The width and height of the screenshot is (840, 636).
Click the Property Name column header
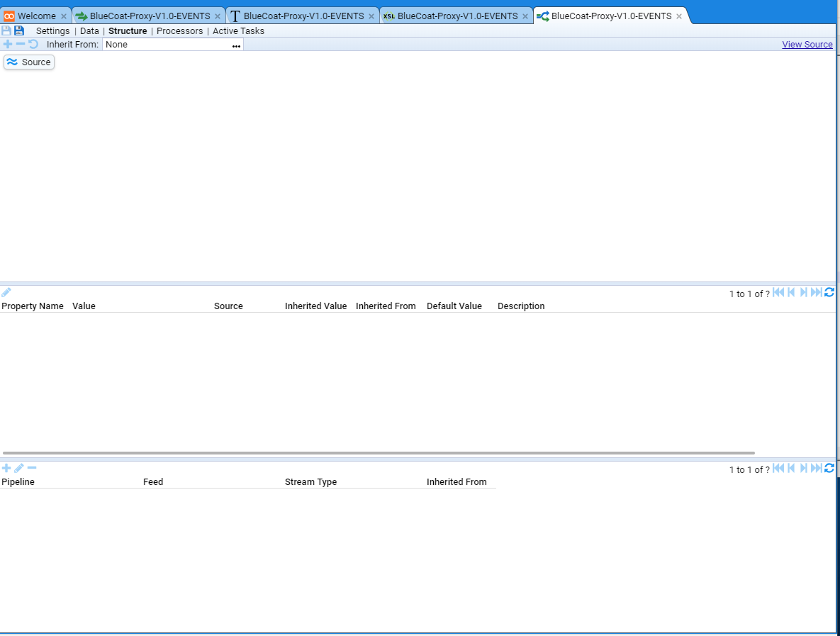pos(33,306)
